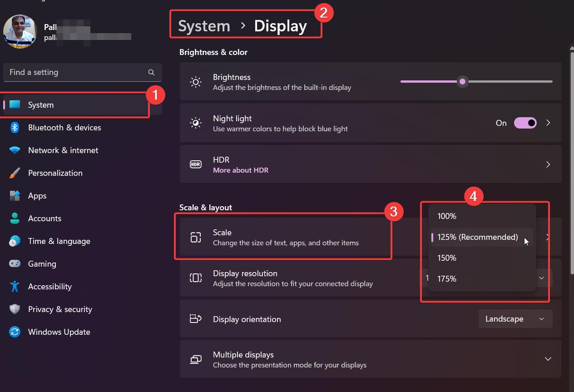Click the Display orientation icon
This screenshot has height=392, width=574.
tap(195, 318)
